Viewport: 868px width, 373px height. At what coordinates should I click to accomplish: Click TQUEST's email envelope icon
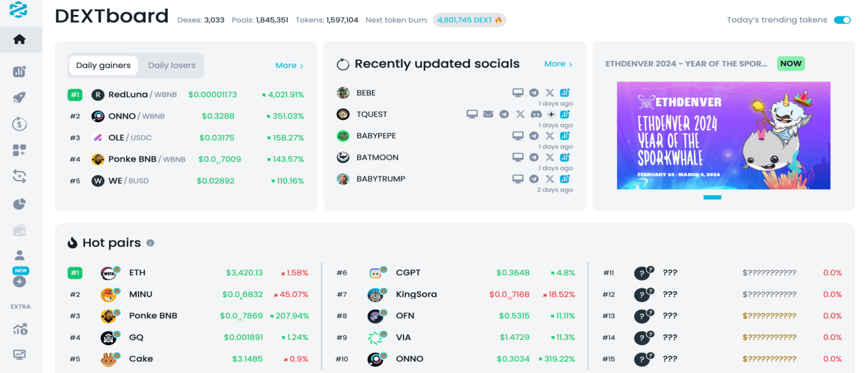coord(488,114)
